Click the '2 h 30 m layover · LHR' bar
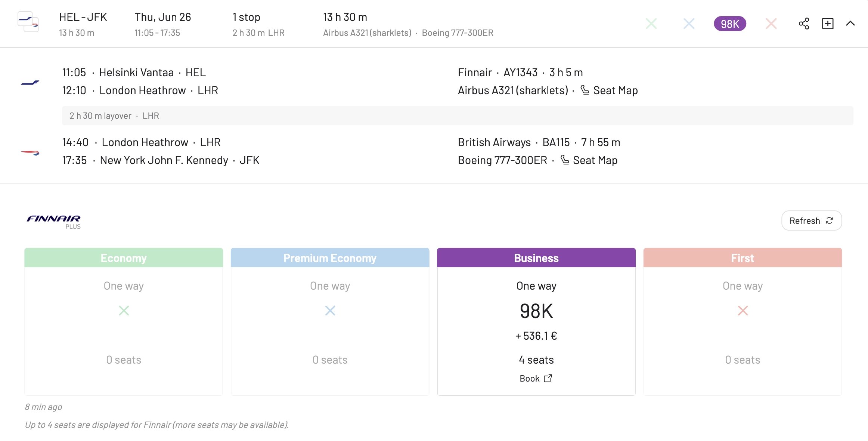The width and height of the screenshot is (868, 441). pyautogui.click(x=458, y=116)
